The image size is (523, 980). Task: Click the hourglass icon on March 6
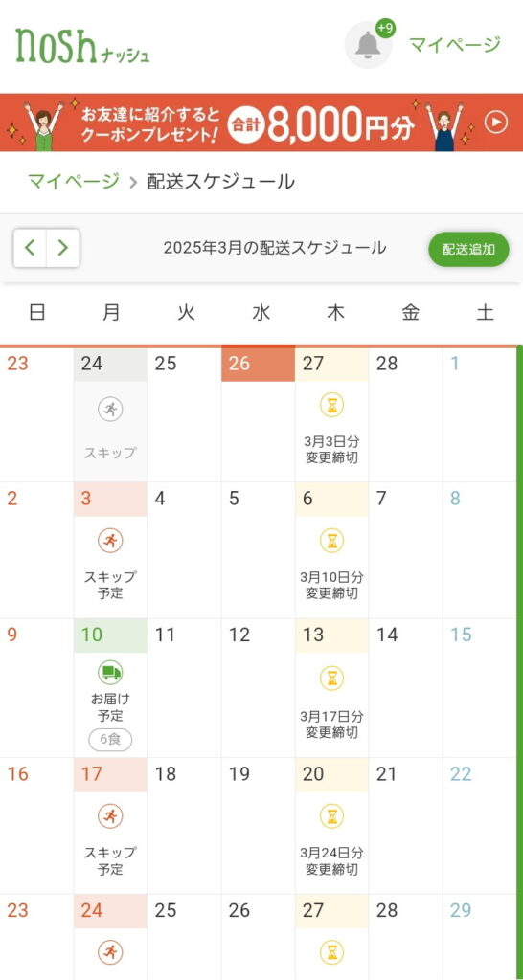332,541
